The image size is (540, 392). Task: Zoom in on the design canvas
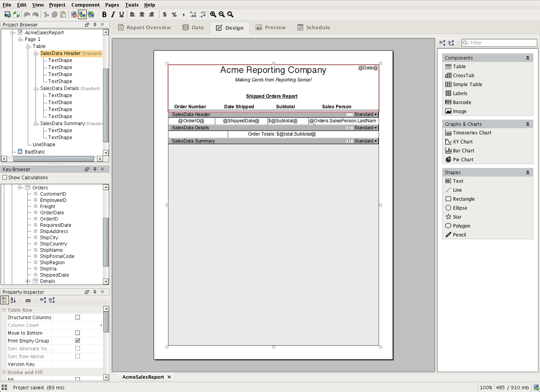pyautogui.click(x=213, y=14)
